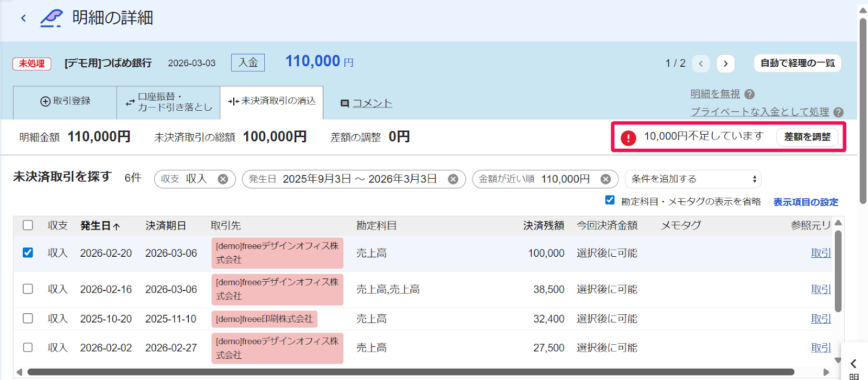Image resolution: width=868 pixels, height=380 pixels.
Task: Expand the side panel chevron at bottom right
Action: tap(853, 363)
